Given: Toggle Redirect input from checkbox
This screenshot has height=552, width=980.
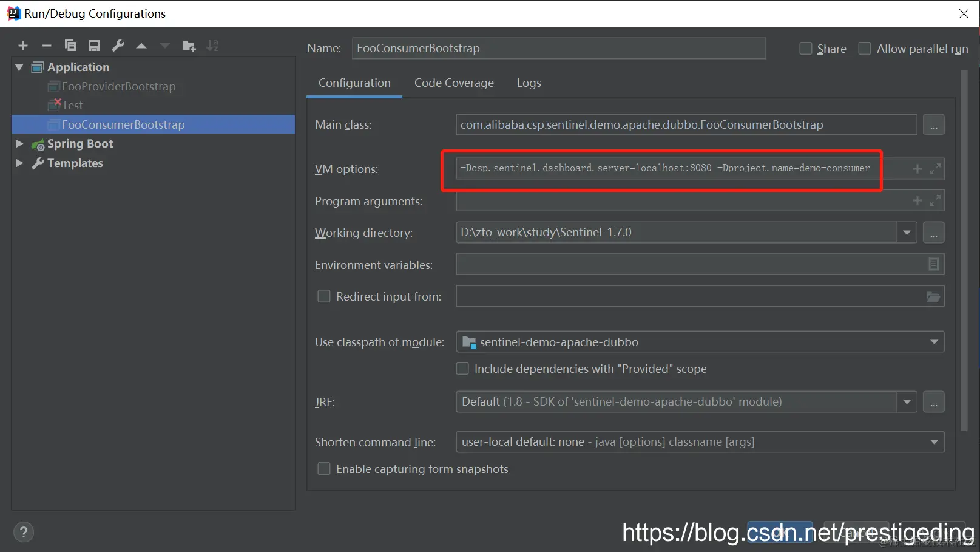Looking at the screenshot, I should 324,296.
